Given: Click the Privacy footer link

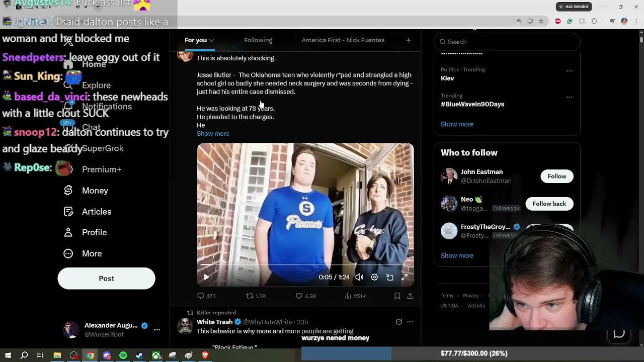Looking at the screenshot, I should coord(470,296).
